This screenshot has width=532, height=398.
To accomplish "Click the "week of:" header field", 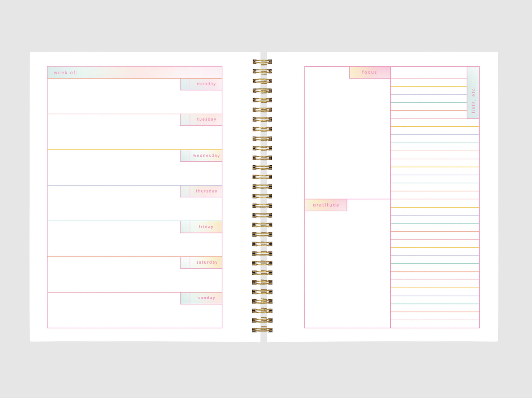I will tap(135, 73).
